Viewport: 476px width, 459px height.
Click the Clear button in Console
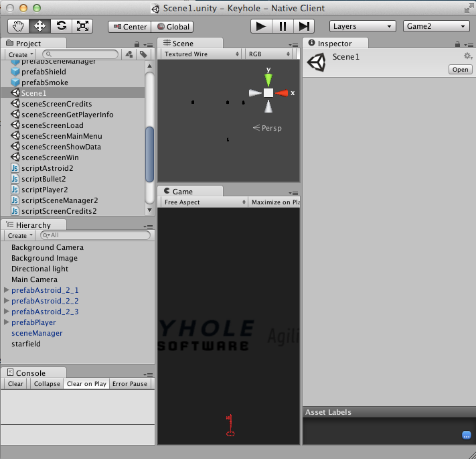(15, 384)
